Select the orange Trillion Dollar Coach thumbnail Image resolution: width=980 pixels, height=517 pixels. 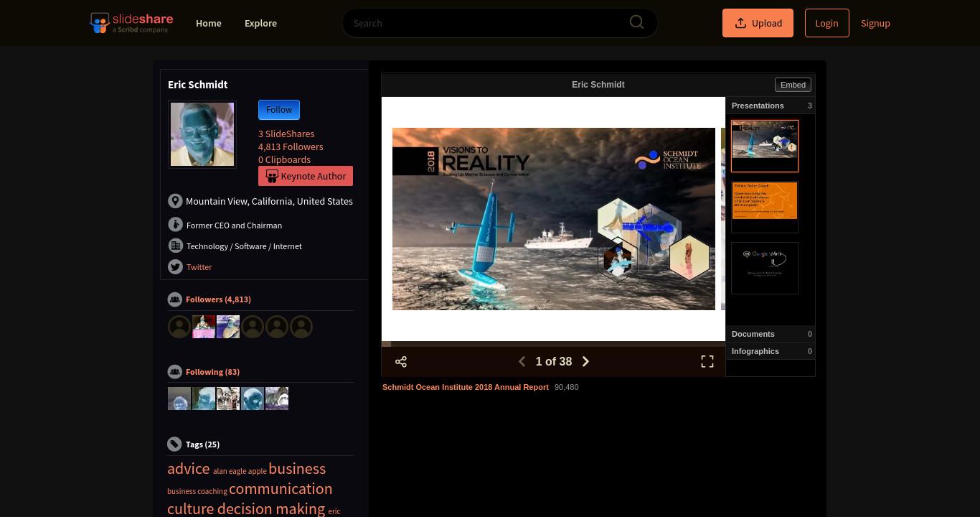click(x=765, y=207)
